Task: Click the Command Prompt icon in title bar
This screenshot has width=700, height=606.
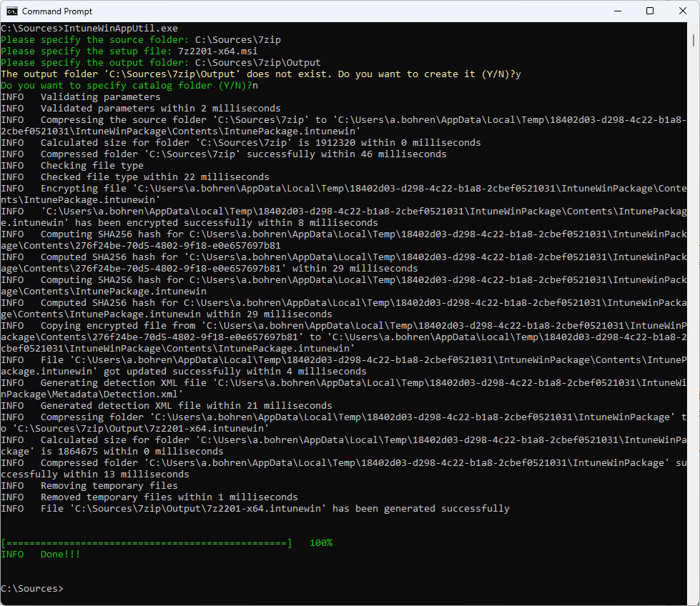Action: 11,11
